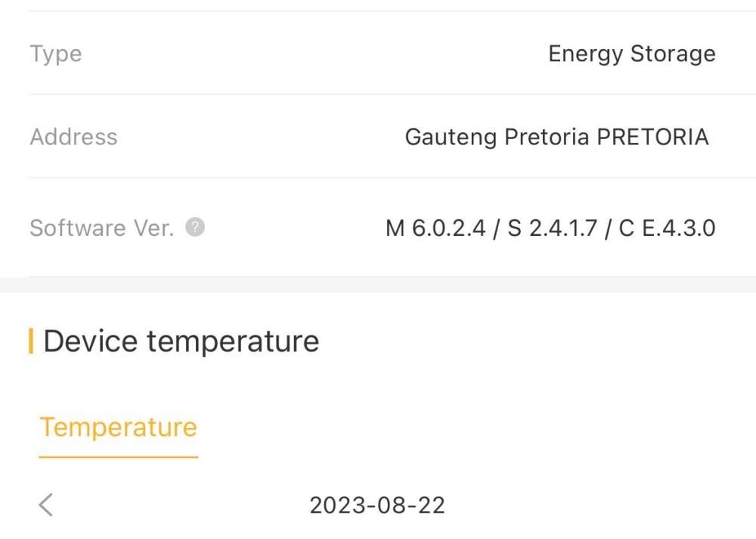Click the Software Ver. label
This screenshot has width=756, height=539.
(x=102, y=227)
